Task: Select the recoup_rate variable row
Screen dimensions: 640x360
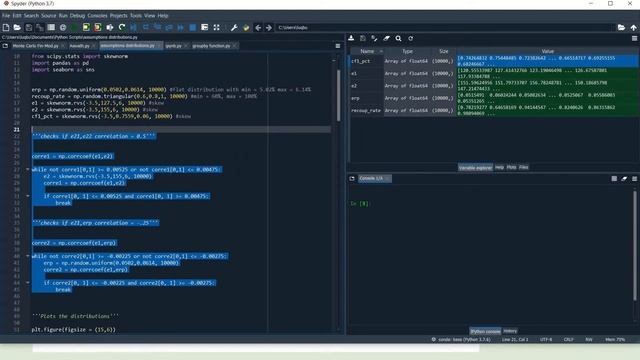Action: (494, 111)
